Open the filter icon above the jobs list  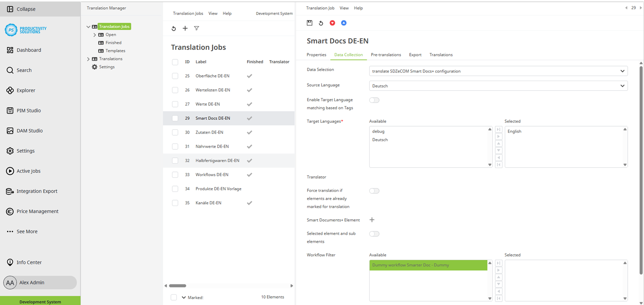point(196,28)
